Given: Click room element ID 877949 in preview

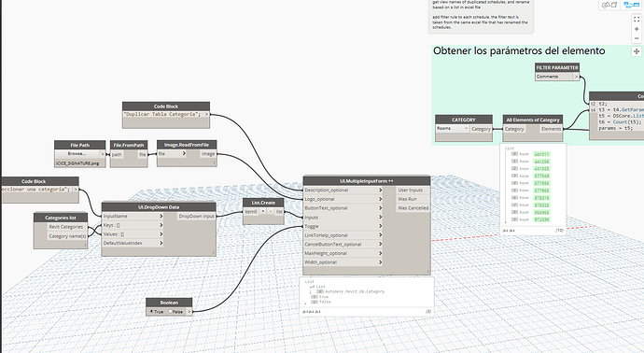Looking at the screenshot, I should [541, 176].
